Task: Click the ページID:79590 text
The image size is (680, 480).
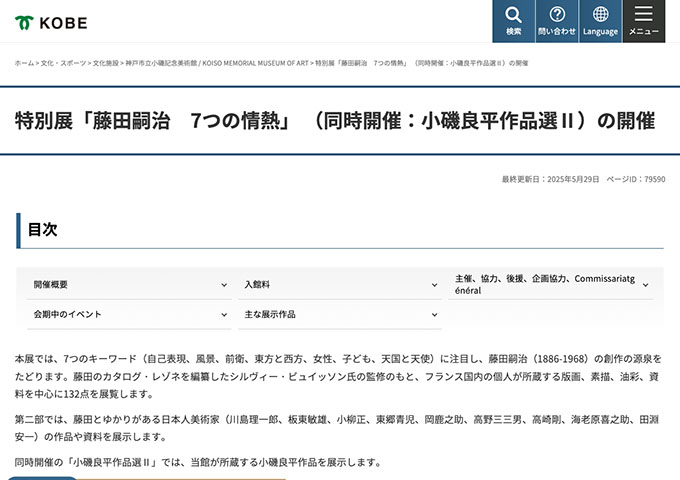Action: [635, 179]
